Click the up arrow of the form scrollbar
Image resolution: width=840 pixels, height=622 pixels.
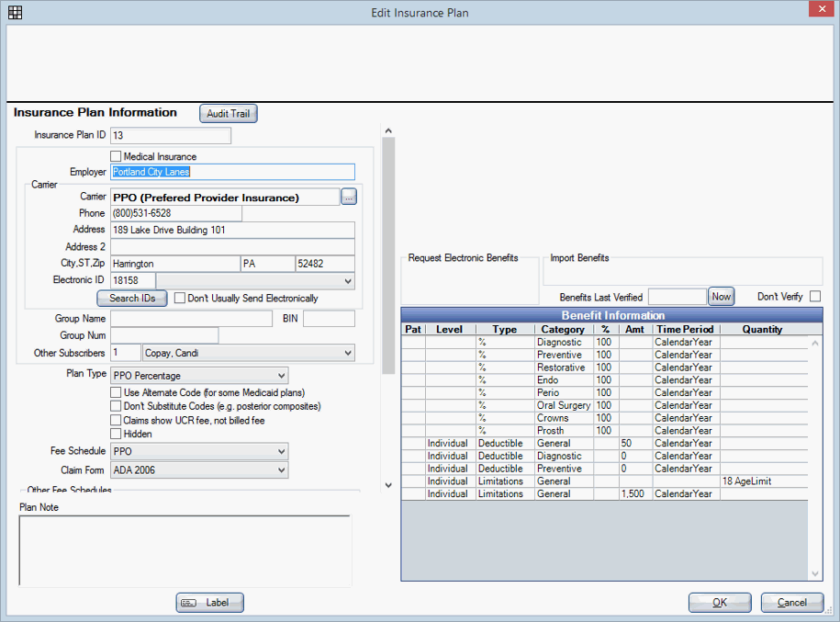pos(388,130)
